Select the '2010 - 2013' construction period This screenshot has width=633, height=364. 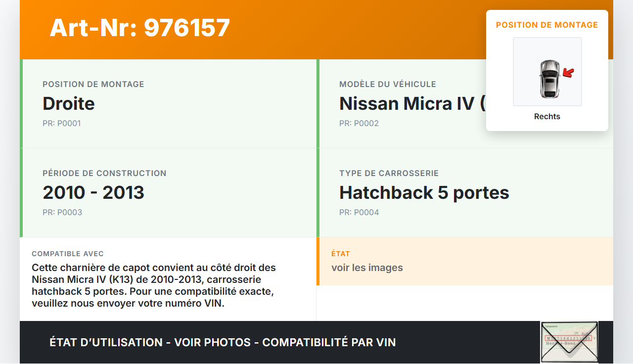93,192
